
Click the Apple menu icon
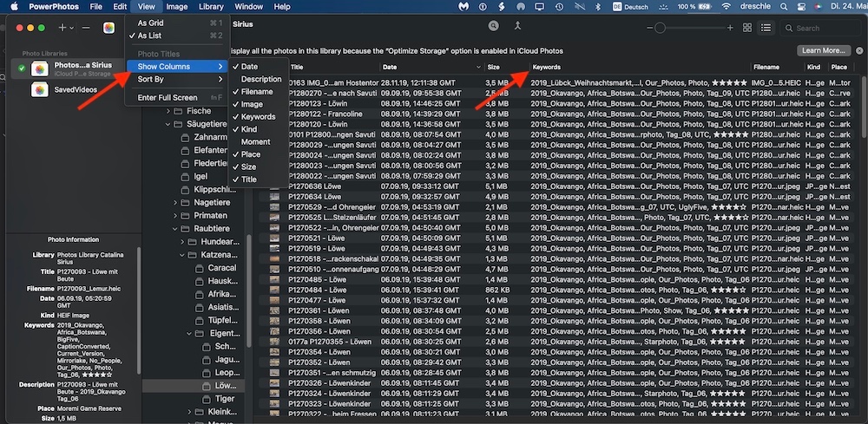pyautogui.click(x=15, y=7)
